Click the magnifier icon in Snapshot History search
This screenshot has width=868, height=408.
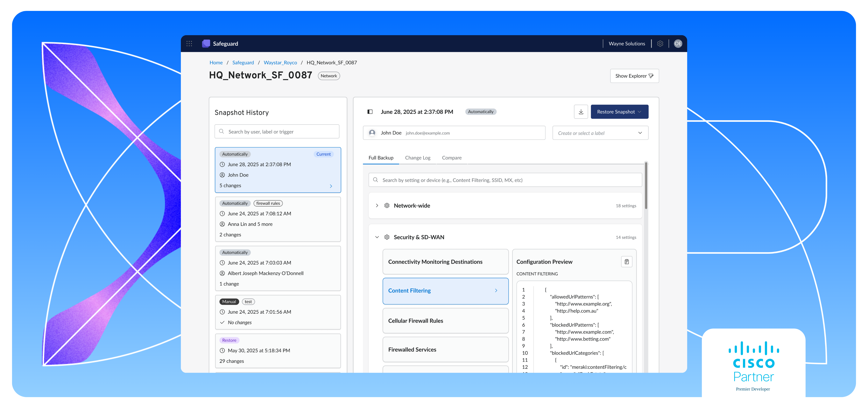coord(221,131)
